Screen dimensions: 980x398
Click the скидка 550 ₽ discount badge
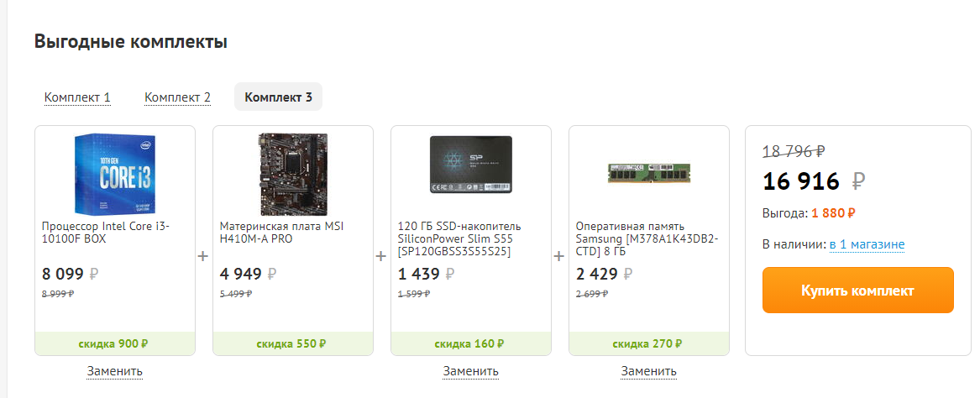tap(293, 343)
